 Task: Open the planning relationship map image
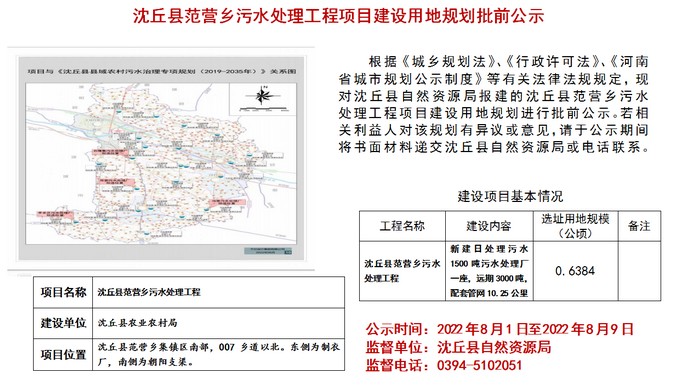[161, 158]
